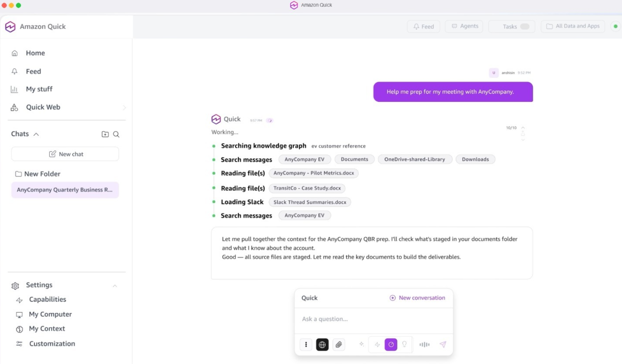Image resolution: width=622 pixels, height=364 pixels.
Task: Collapse the Chats section chevron
Action: [x=36, y=134]
